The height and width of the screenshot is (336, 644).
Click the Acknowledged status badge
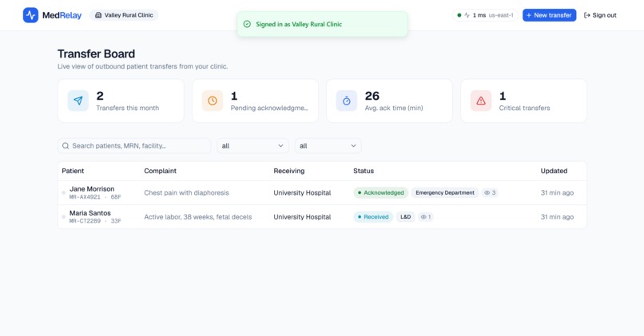(381, 192)
